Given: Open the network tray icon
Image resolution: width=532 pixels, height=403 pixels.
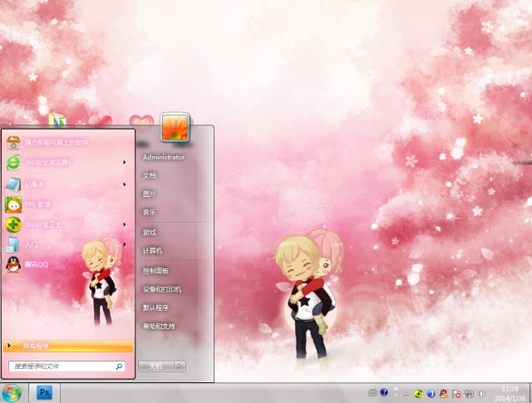Looking at the screenshot, I should (469, 394).
